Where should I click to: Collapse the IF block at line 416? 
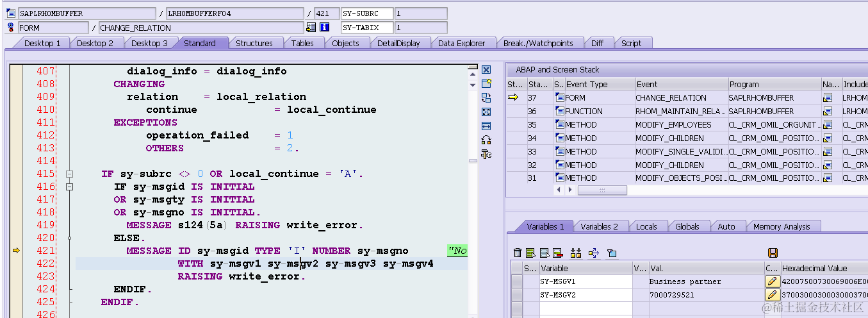[69, 187]
